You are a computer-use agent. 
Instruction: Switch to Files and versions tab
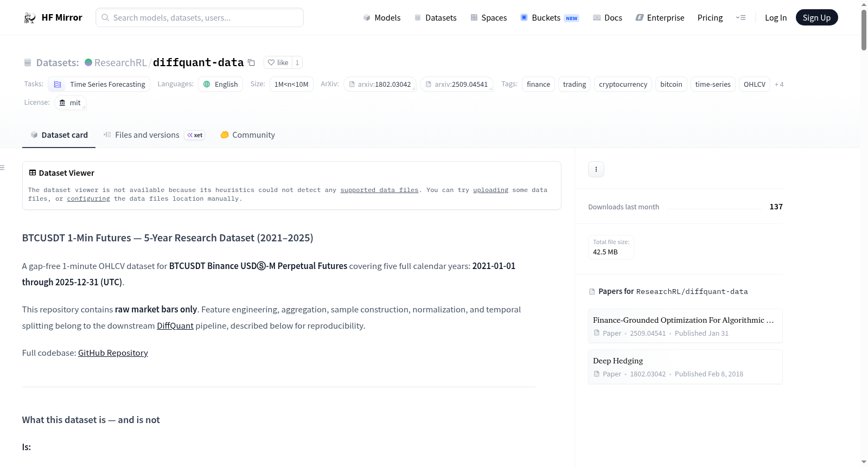click(x=154, y=135)
